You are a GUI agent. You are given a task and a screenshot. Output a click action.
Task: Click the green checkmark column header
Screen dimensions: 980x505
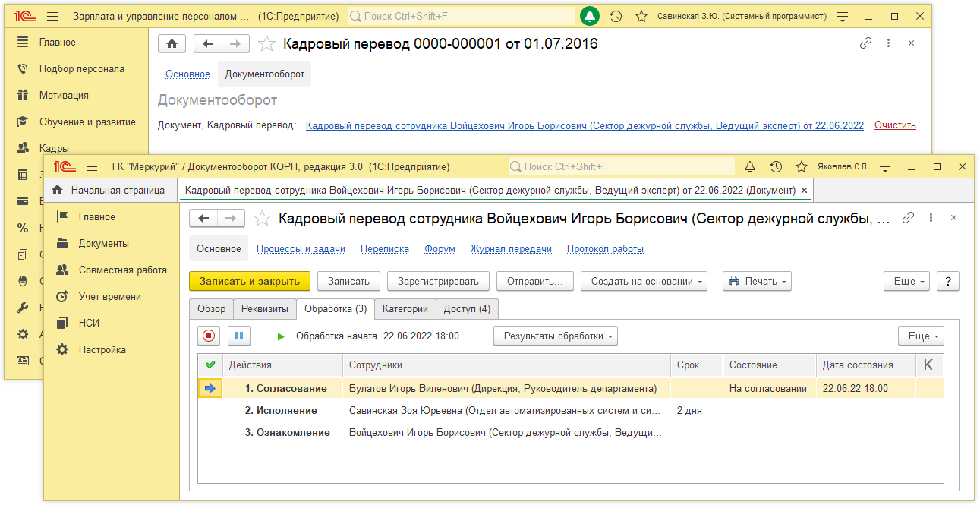click(x=210, y=365)
